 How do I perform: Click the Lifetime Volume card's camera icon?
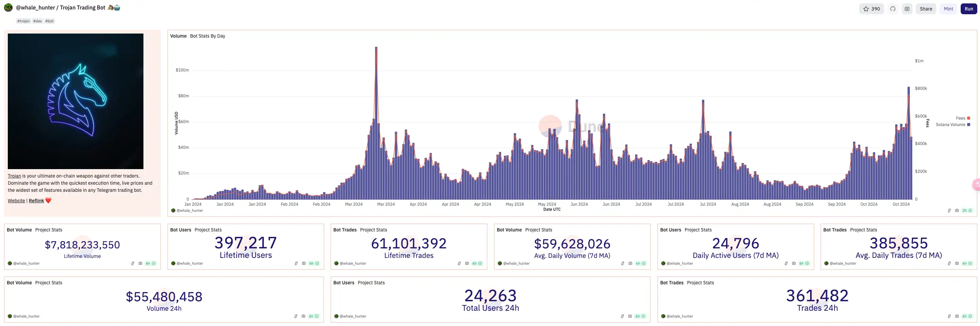click(140, 263)
